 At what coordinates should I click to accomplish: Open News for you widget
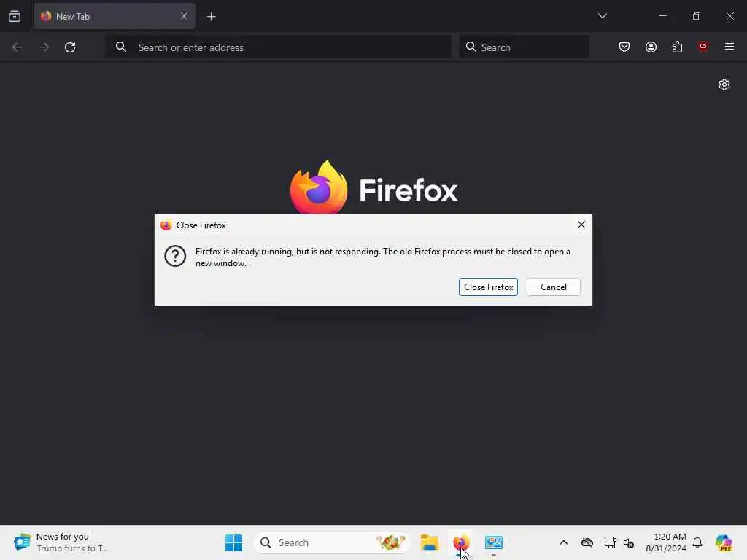(62, 542)
